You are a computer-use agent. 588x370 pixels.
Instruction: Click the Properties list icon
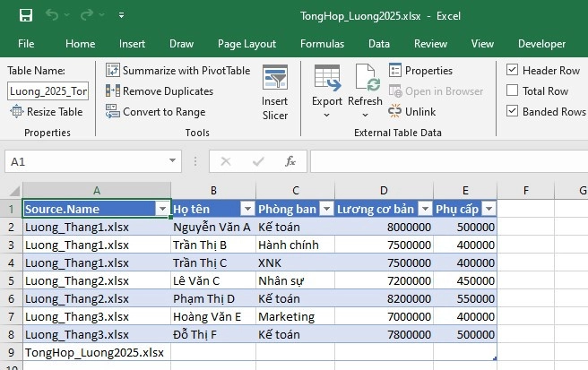[x=395, y=70]
